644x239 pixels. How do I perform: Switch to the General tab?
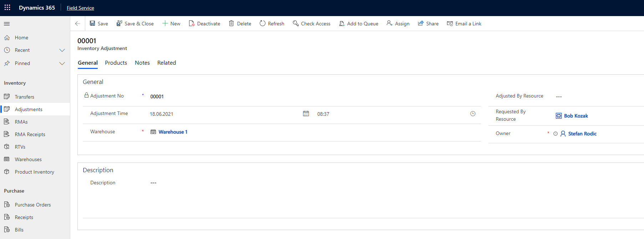(88, 63)
